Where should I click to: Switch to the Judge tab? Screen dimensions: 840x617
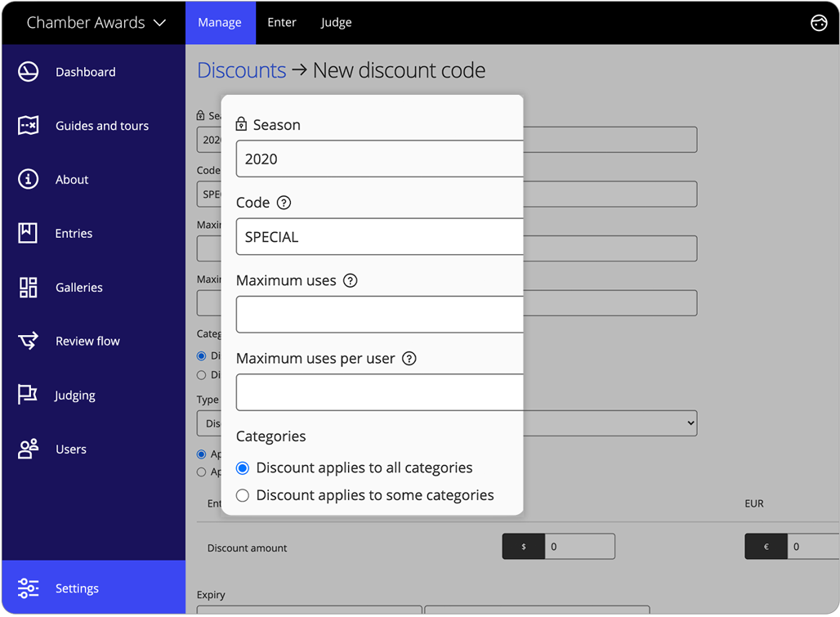[336, 23]
